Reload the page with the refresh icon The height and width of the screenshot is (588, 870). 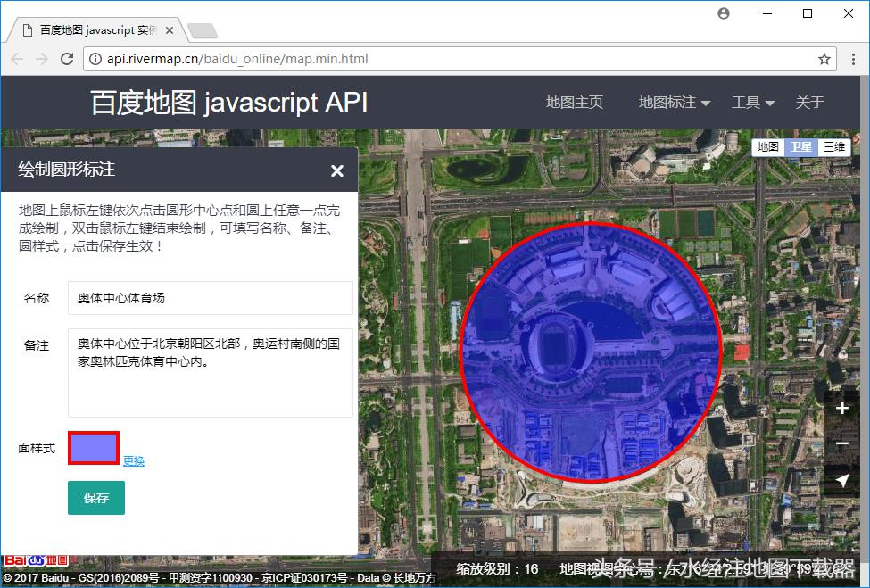[x=68, y=58]
